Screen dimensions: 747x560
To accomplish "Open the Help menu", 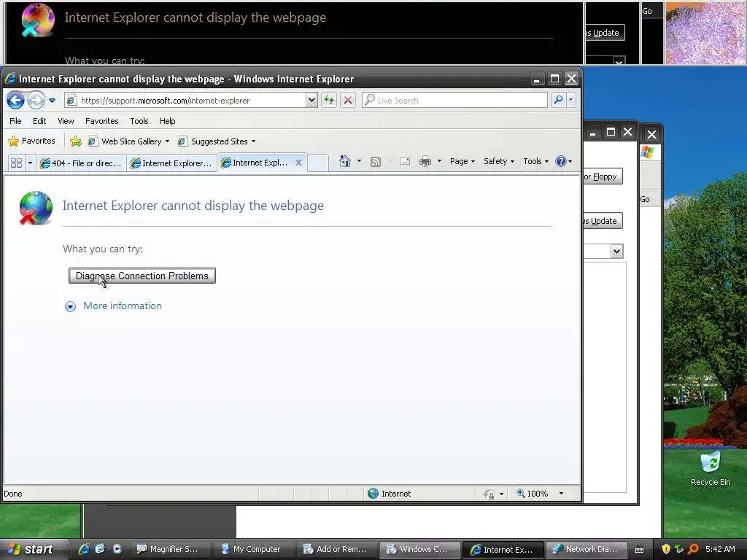I will click(x=167, y=121).
